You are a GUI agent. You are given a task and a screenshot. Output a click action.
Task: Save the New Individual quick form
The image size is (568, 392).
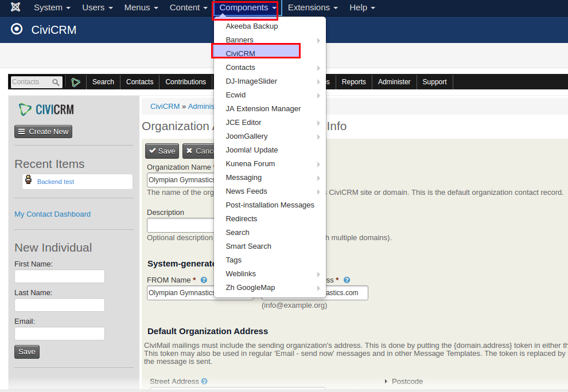pyautogui.click(x=27, y=352)
